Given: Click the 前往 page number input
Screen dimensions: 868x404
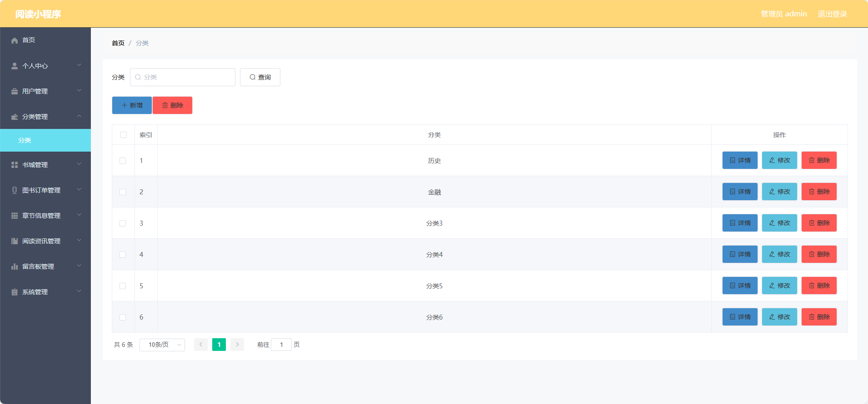Looking at the screenshot, I should pos(281,345).
